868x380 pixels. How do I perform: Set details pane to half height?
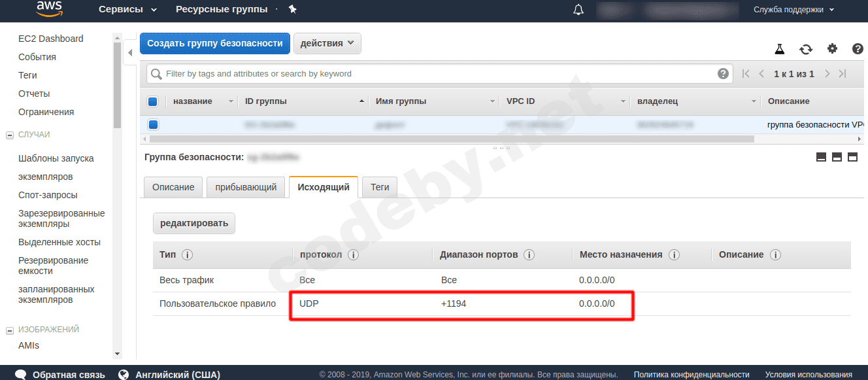837,157
